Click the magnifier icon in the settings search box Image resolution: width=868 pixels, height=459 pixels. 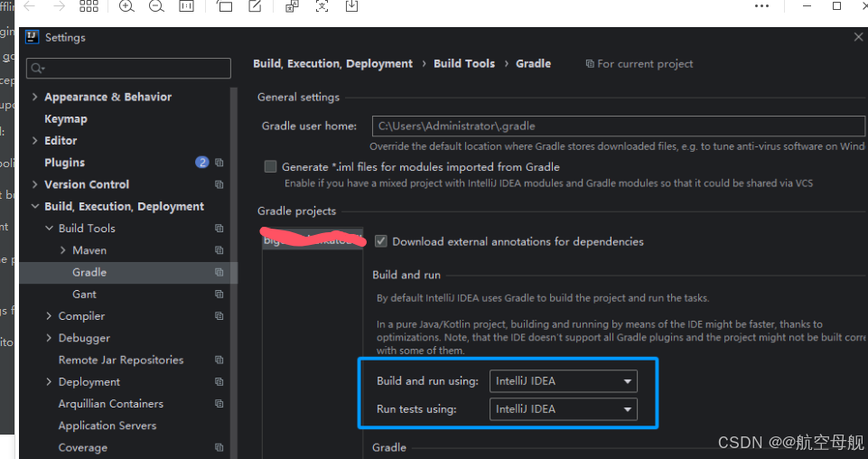click(x=38, y=68)
